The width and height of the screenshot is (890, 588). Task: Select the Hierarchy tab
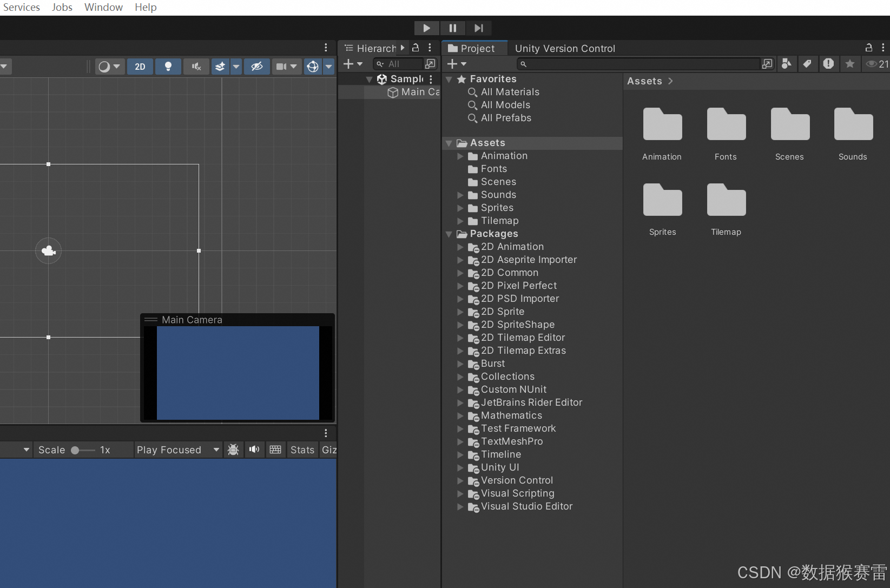pyautogui.click(x=371, y=48)
